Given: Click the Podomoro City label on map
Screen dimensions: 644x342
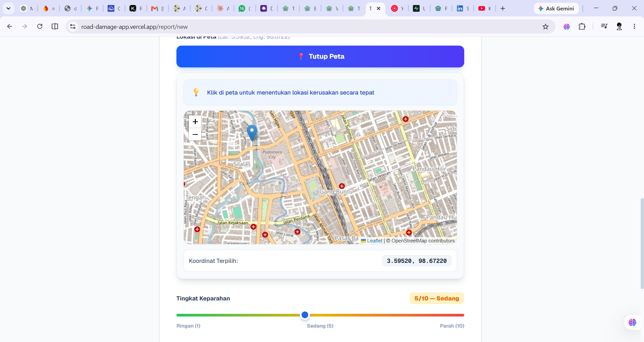Looking at the screenshot, I should (272, 154).
